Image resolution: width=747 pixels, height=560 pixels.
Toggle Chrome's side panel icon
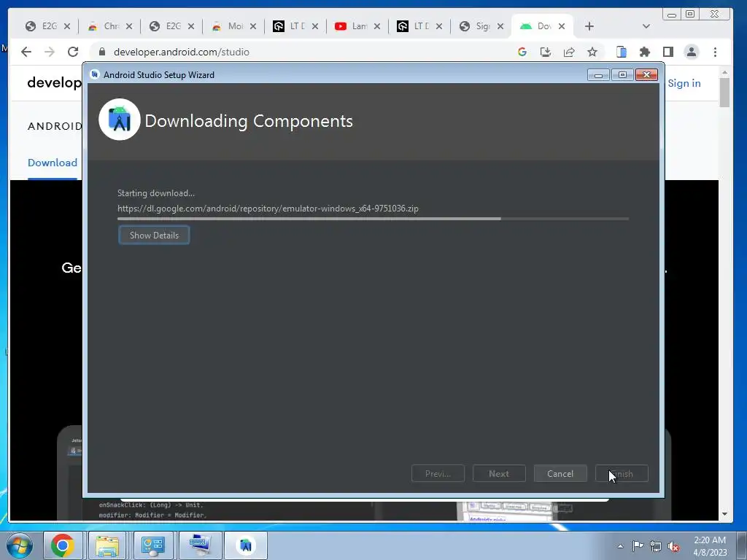point(668,52)
